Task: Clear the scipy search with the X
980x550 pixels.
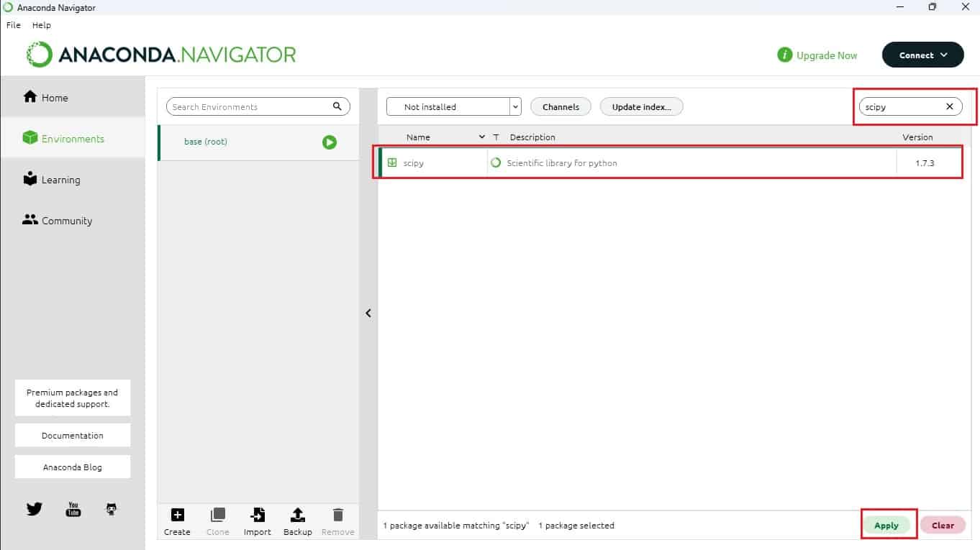Action: click(x=950, y=106)
